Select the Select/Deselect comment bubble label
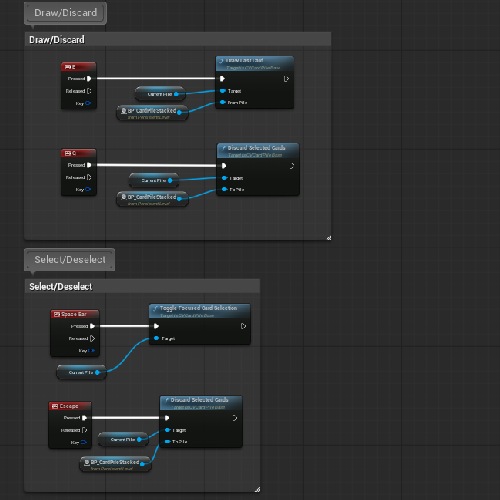500x500 pixels. point(70,259)
